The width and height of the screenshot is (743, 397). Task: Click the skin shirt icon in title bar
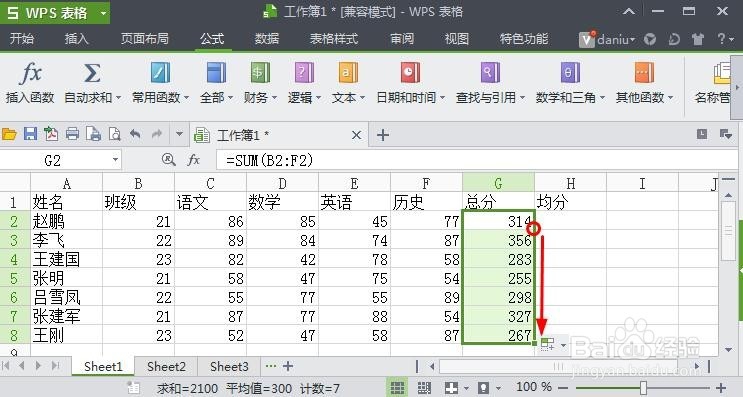pyautogui.click(x=698, y=39)
